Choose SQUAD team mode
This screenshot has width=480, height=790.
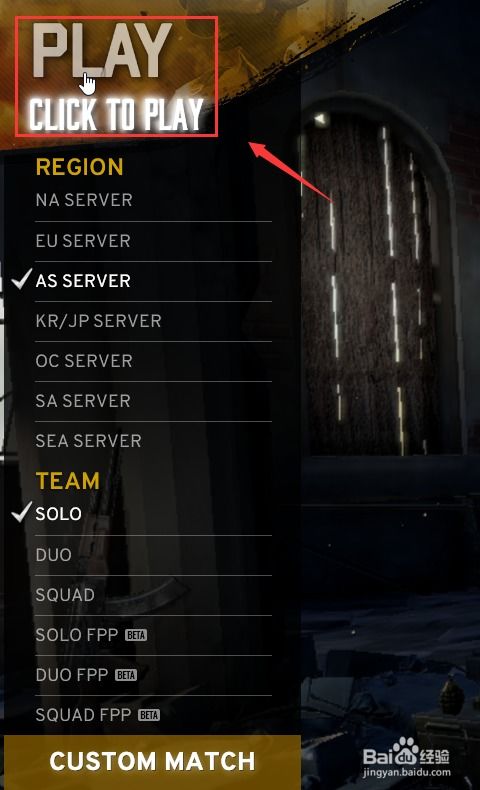[x=153, y=596]
